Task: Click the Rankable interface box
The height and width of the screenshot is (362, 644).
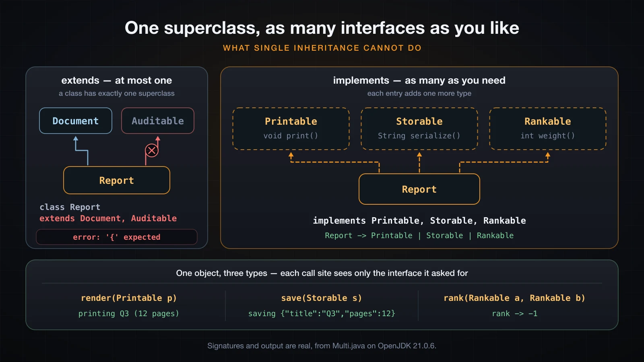Action: [548, 129]
